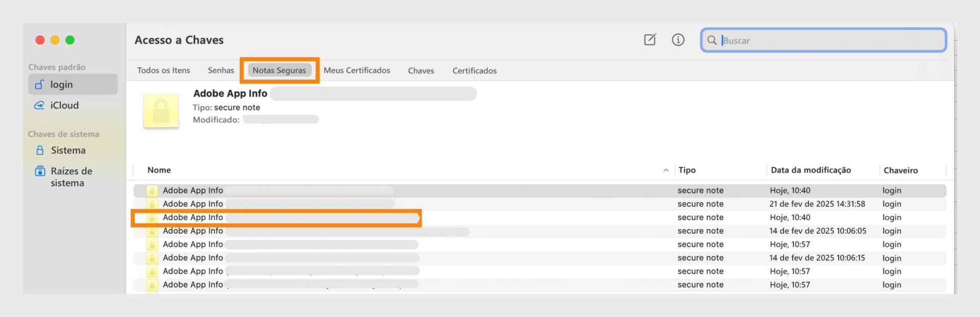Click the Adobe App Info heading in details
Image resolution: width=980 pixels, height=317 pixels.
tap(230, 93)
